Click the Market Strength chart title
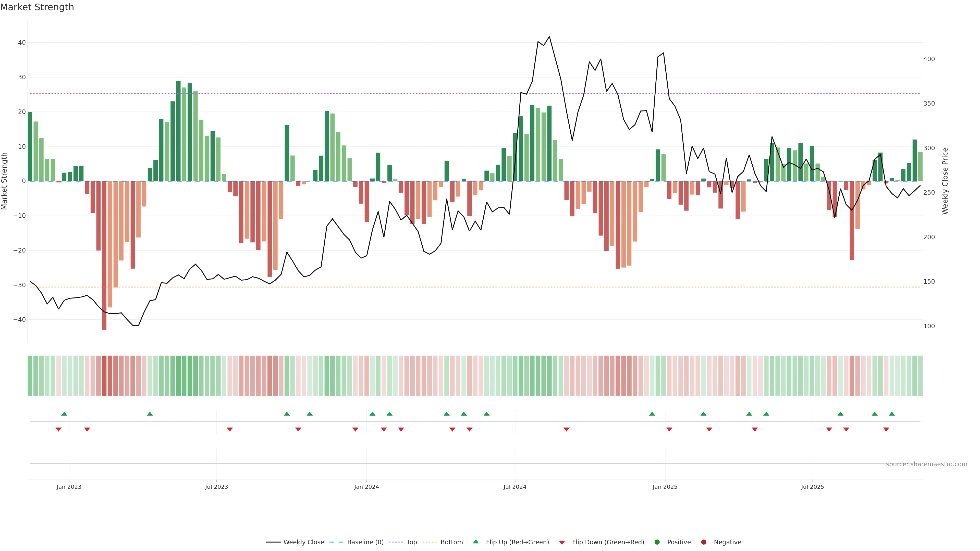The image size is (980, 551). (x=37, y=7)
